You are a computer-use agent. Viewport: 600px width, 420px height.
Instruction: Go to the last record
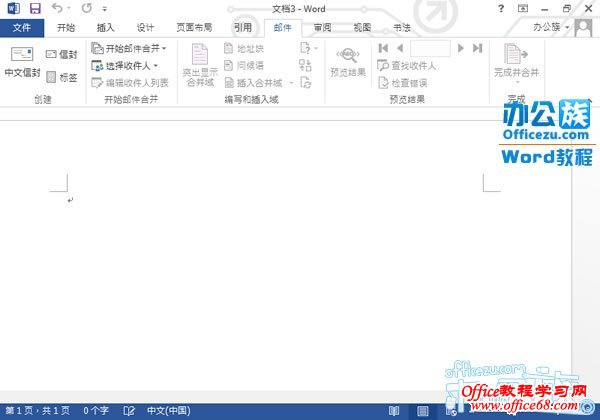tap(477, 48)
